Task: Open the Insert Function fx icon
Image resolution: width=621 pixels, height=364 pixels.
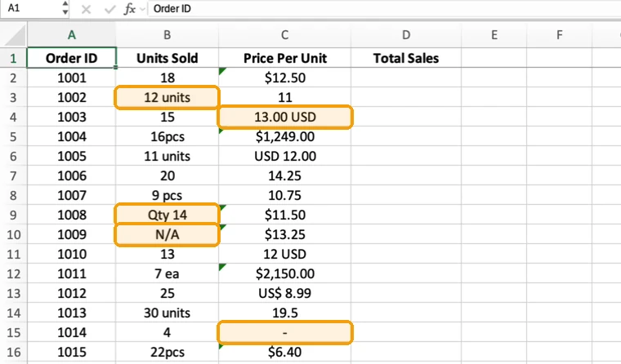Action: (129, 8)
